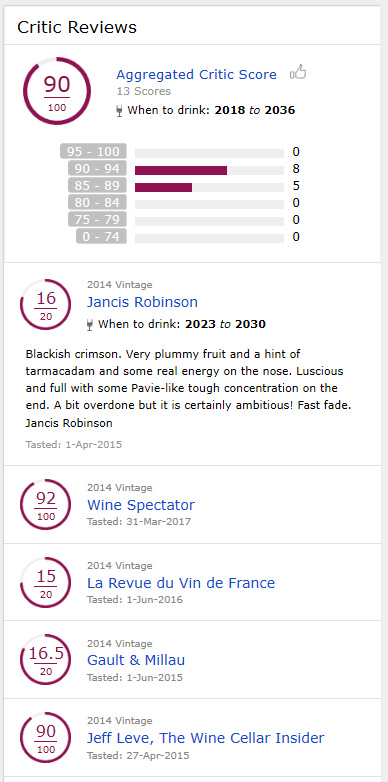Click Jancis Robinson's 16/20 score circle
Image resolution: width=388 pixels, height=782 pixels.
[x=46, y=305]
